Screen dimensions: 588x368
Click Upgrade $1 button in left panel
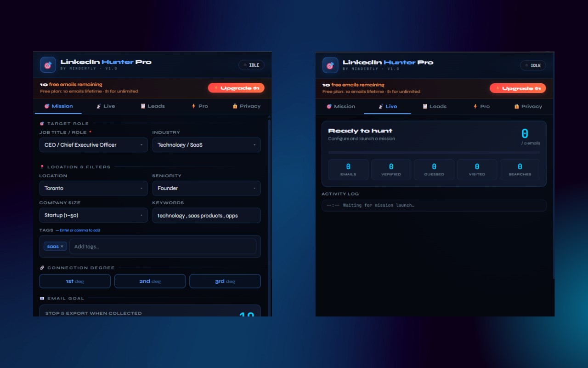coord(236,88)
